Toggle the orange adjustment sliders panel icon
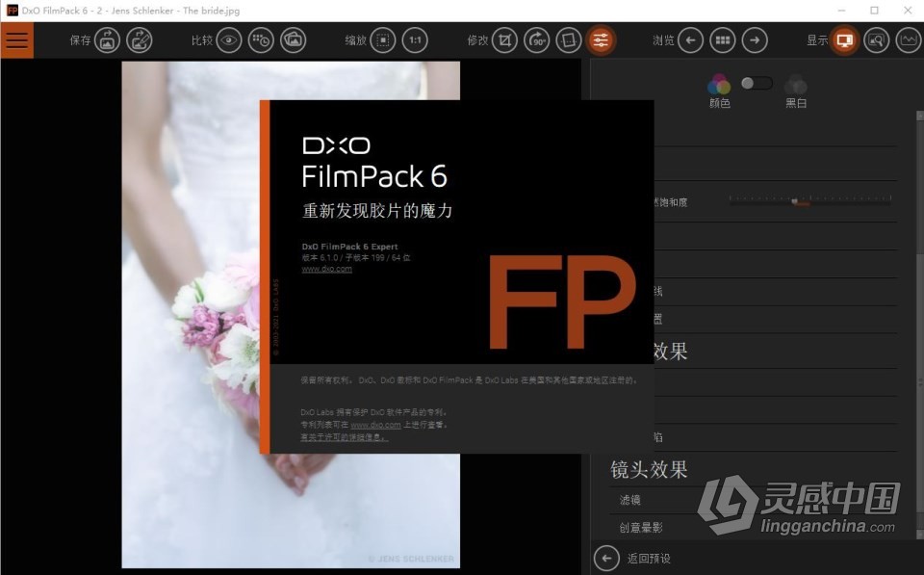Screen dimensions: 924x575 pos(601,40)
